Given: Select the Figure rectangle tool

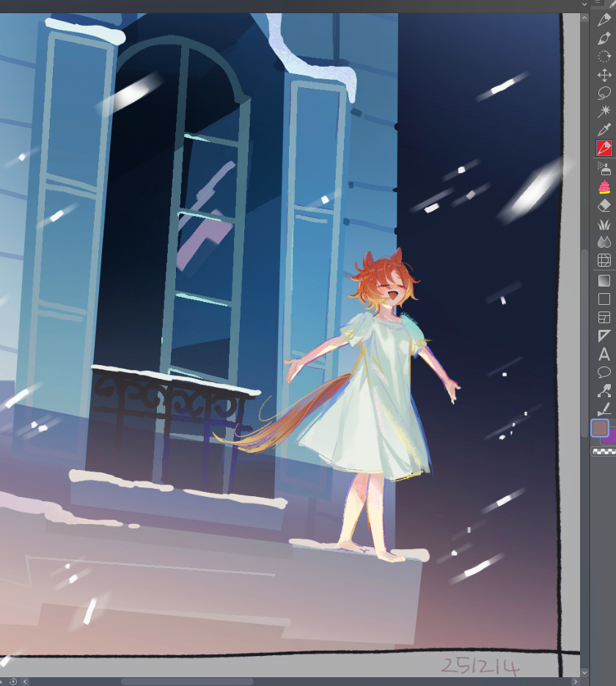Looking at the screenshot, I should [604, 299].
